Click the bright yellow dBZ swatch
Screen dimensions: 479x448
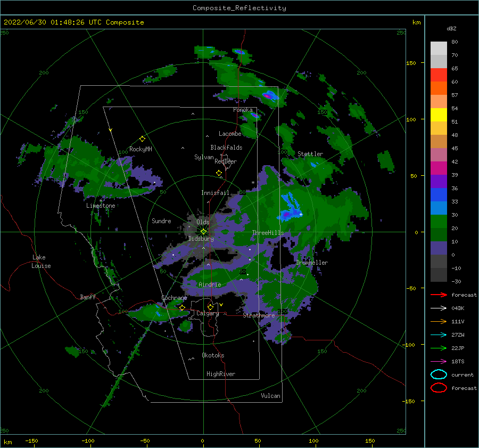(439, 115)
